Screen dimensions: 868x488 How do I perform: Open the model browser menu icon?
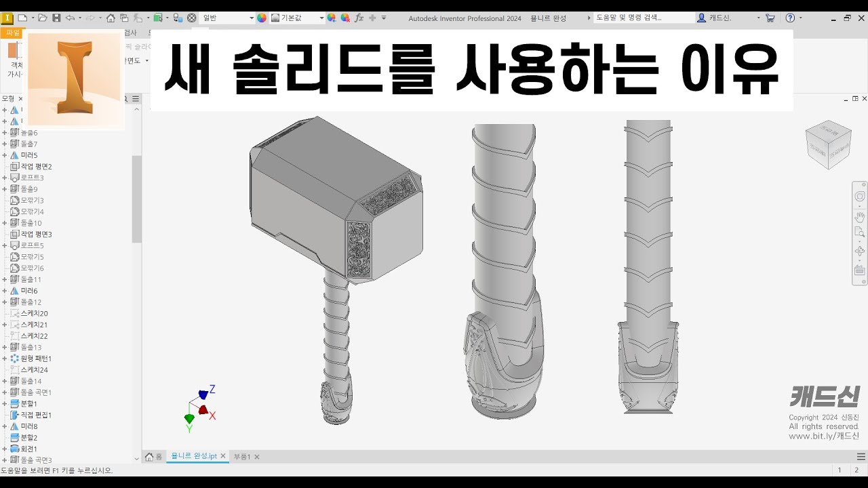136,99
